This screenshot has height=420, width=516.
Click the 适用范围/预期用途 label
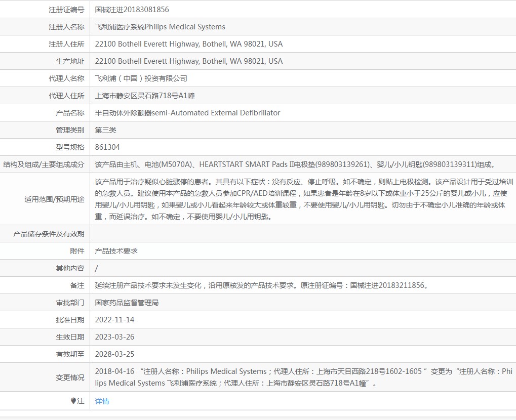[54, 199]
